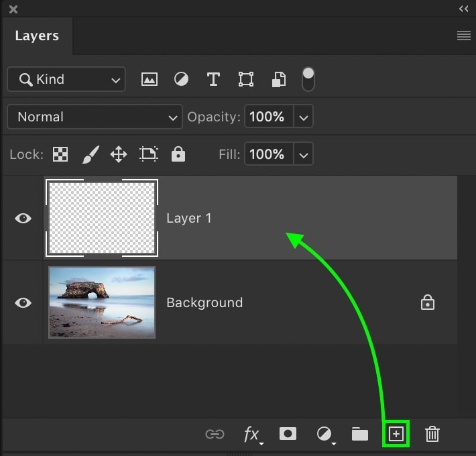This screenshot has width=476, height=456.
Task: Open the fx layer style menu
Action: coord(253,435)
